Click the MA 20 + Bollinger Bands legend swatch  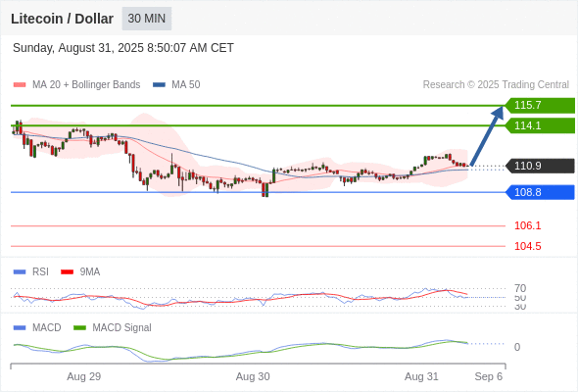tap(20, 85)
